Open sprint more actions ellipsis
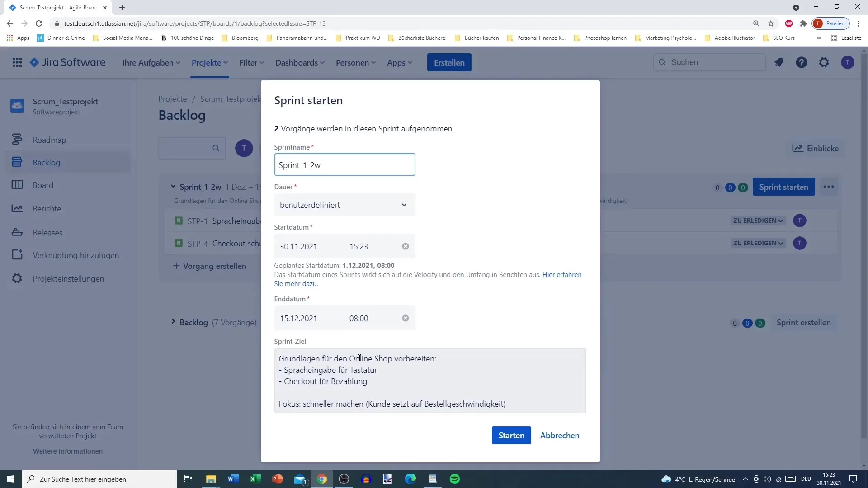 tap(828, 187)
